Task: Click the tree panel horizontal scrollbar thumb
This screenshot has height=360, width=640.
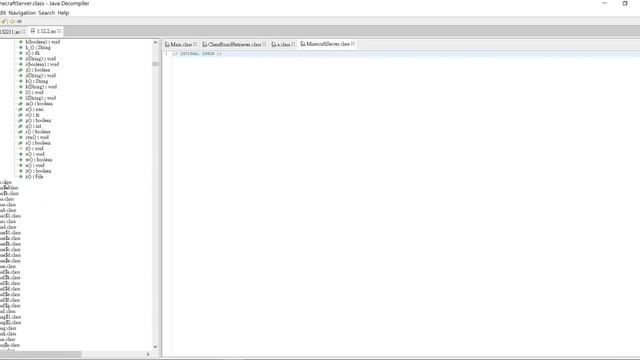Action: [x=40, y=354]
